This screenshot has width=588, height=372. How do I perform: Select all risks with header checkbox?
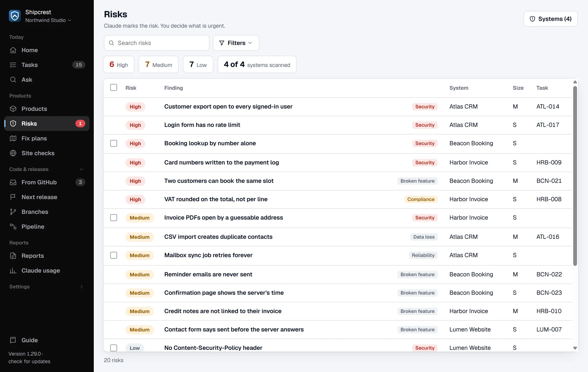(x=114, y=87)
